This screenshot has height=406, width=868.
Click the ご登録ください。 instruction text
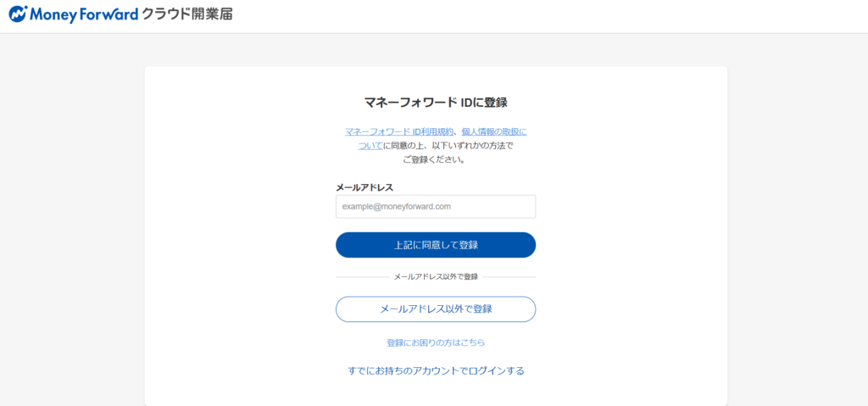[x=434, y=159]
